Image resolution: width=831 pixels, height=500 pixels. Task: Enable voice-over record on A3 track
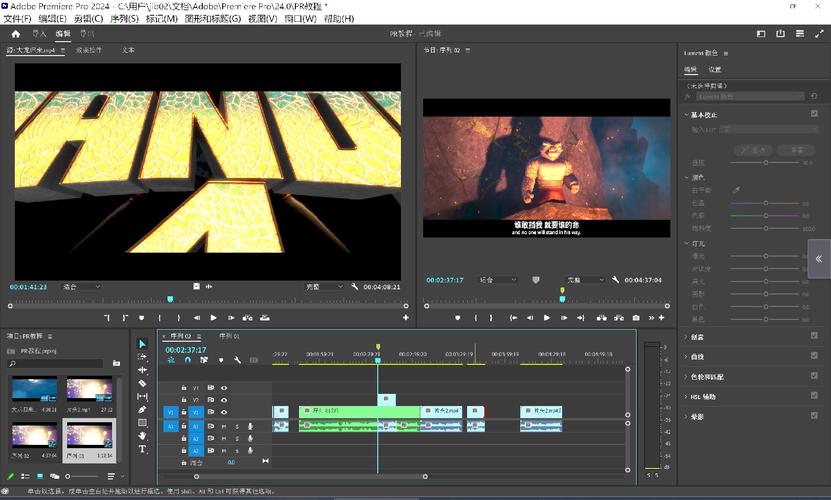click(250, 451)
